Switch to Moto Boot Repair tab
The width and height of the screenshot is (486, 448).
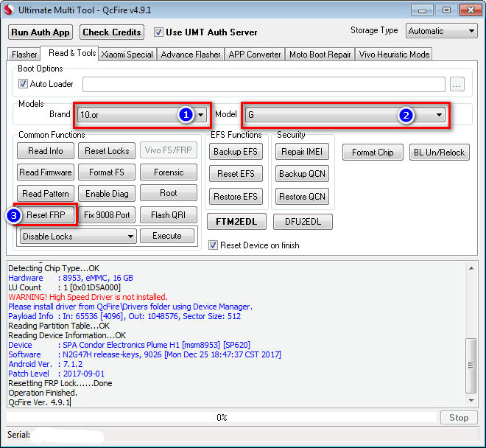pyautogui.click(x=320, y=55)
